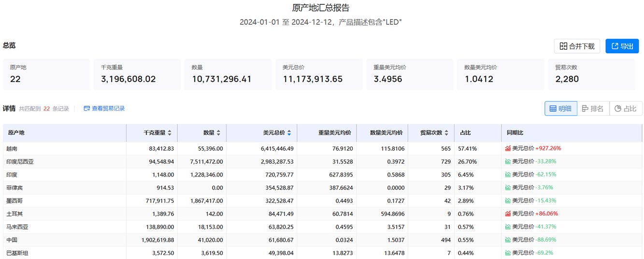Sort by 美元总价 column arrows

(x=289, y=133)
